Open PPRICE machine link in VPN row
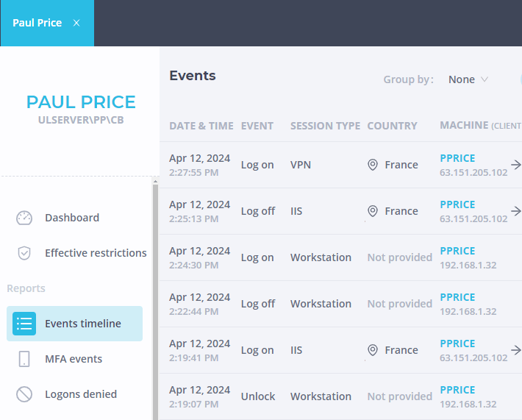 click(457, 158)
